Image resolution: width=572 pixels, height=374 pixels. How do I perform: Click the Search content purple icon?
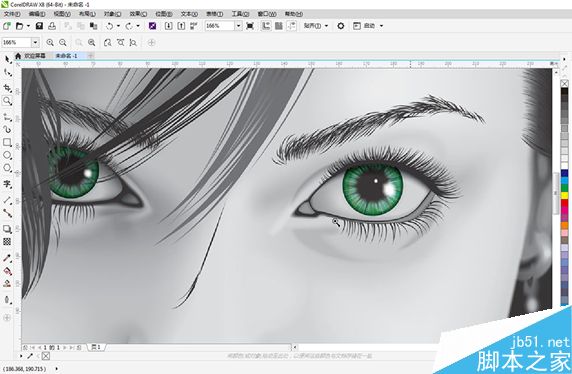click(x=152, y=26)
